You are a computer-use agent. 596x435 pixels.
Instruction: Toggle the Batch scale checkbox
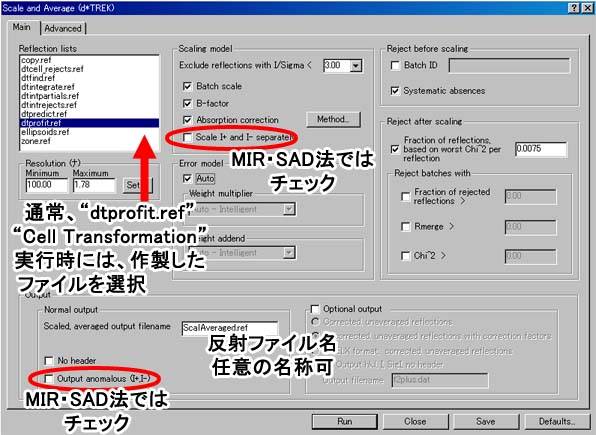tap(187, 86)
